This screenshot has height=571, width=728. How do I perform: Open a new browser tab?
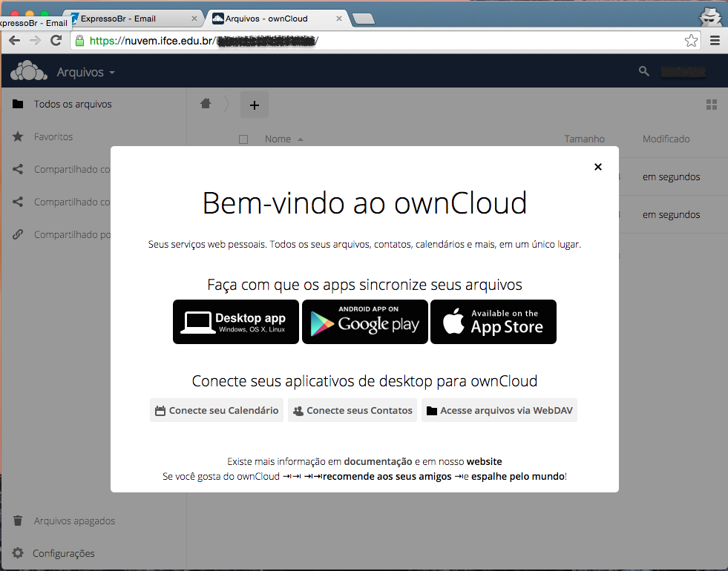click(364, 19)
